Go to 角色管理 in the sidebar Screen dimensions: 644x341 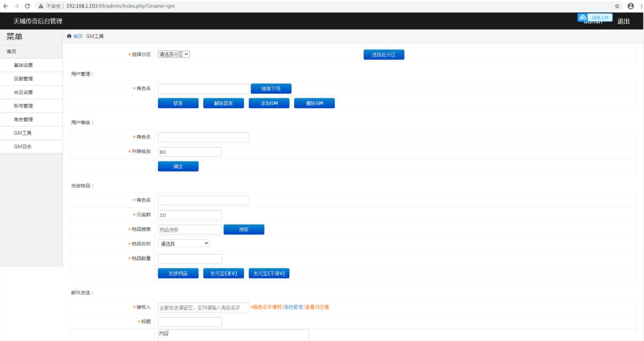[23, 119]
